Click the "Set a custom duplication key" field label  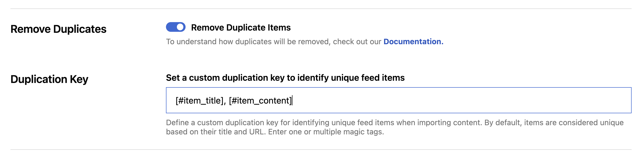coord(285,78)
